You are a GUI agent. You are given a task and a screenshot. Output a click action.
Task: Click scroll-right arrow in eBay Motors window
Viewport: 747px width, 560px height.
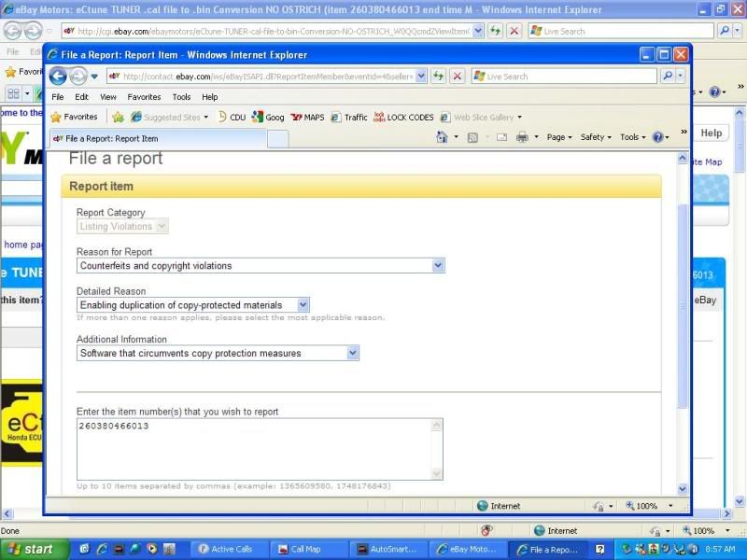click(x=727, y=514)
